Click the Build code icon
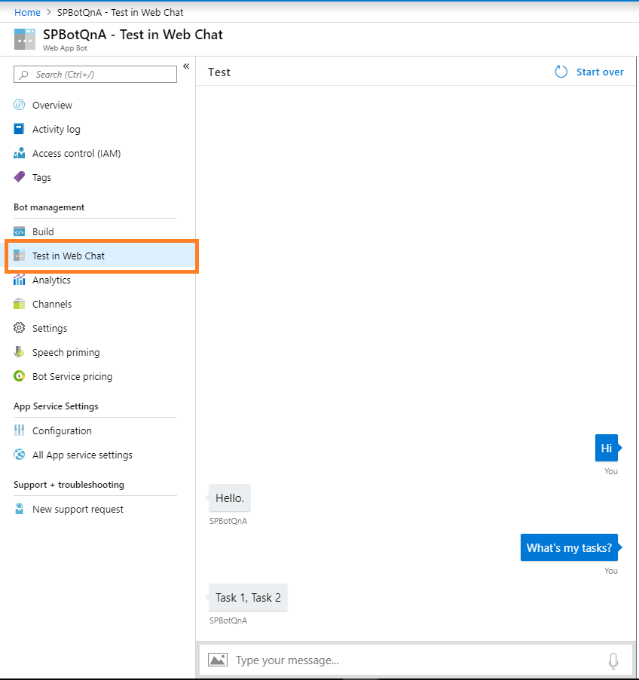Image resolution: width=639 pixels, height=680 pixels. click(19, 231)
